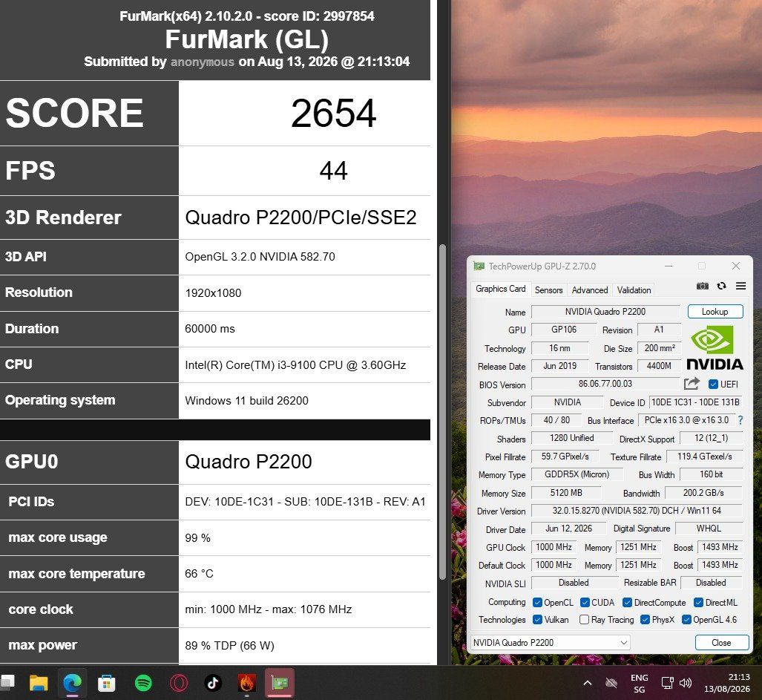This screenshot has width=762, height=700.
Task: Open FurMark from the taskbar
Action: [246, 683]
